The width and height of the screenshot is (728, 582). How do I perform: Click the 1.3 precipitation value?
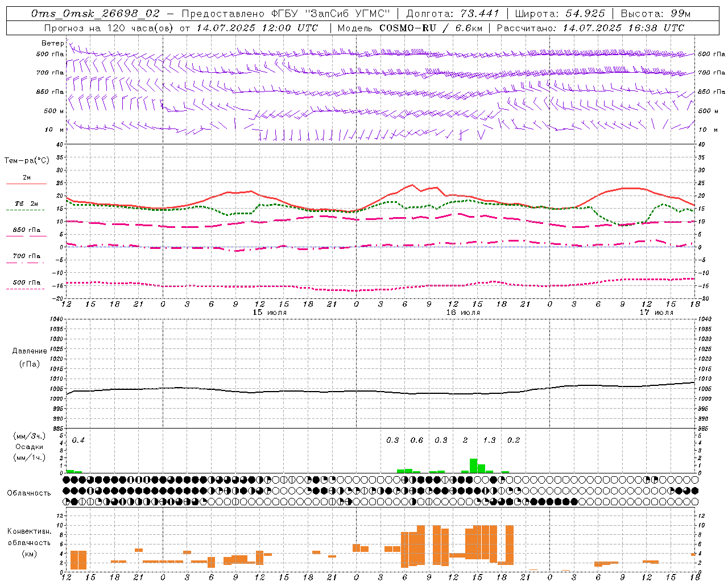[489, 440]
